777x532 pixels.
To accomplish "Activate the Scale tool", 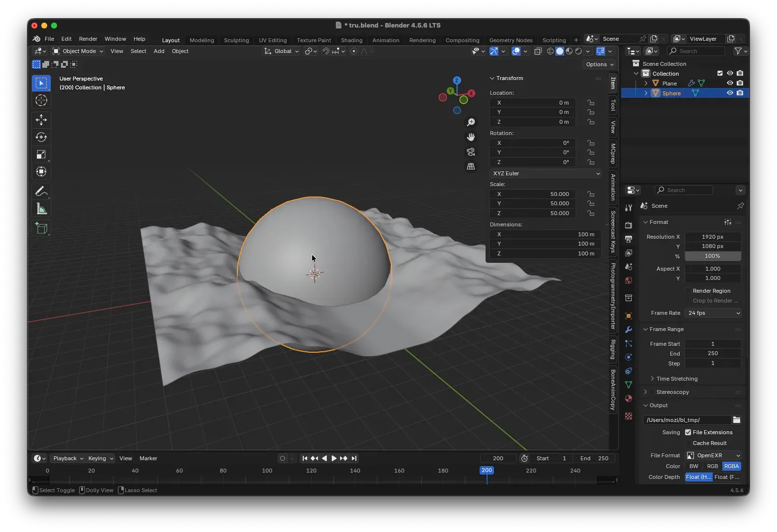I will (x=41, y=155).
